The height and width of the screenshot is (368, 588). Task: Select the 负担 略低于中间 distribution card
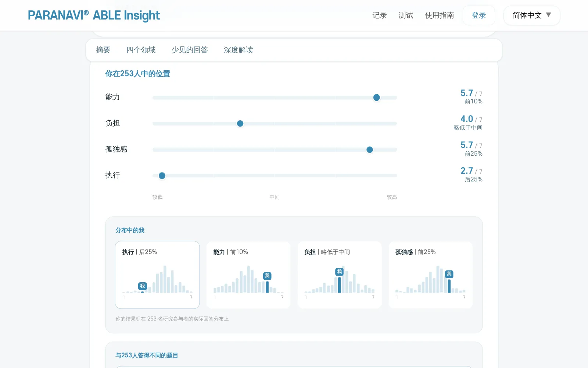click(x=340, y=275)
